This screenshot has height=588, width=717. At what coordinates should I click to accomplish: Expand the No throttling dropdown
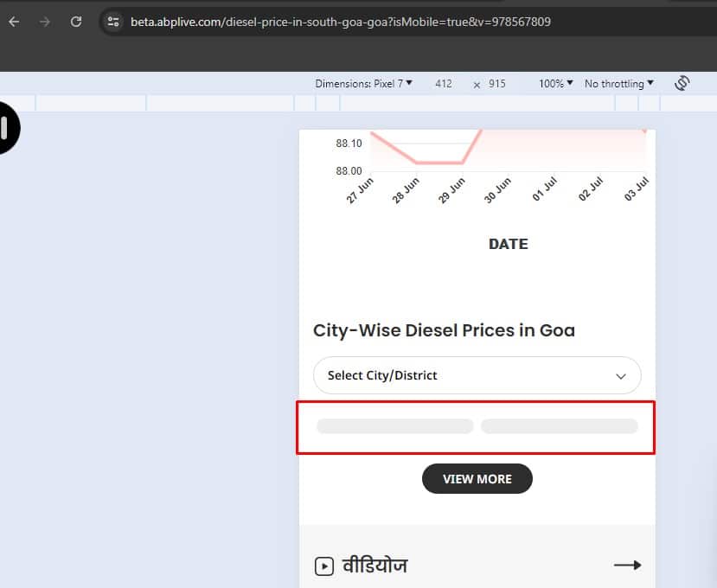click(x=618, y=84)
